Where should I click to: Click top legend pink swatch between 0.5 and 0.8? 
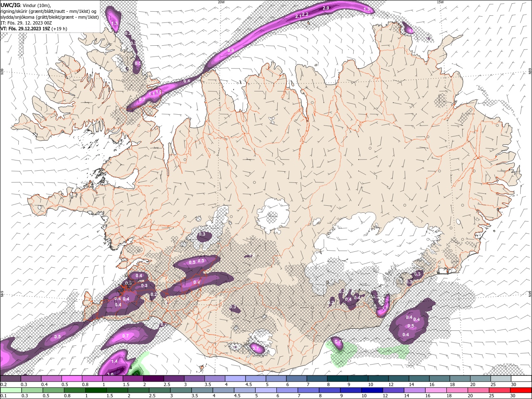point(71,379)
